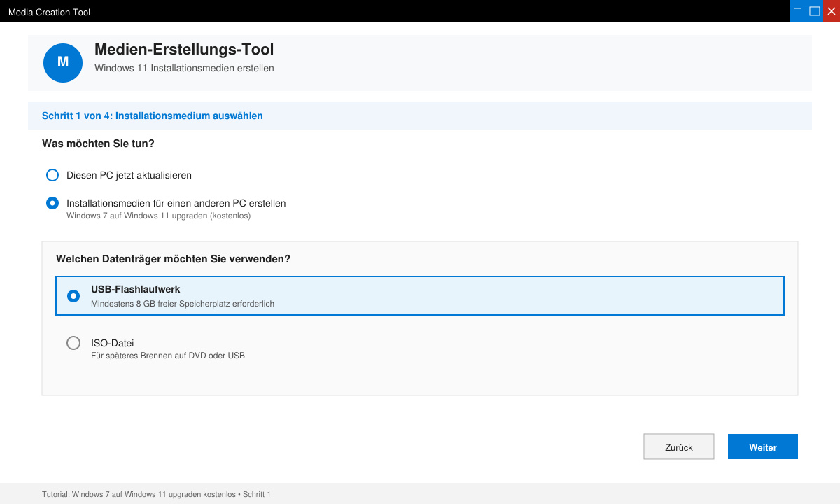
Task: Click the Zurück button
Action: click(679, 447)
